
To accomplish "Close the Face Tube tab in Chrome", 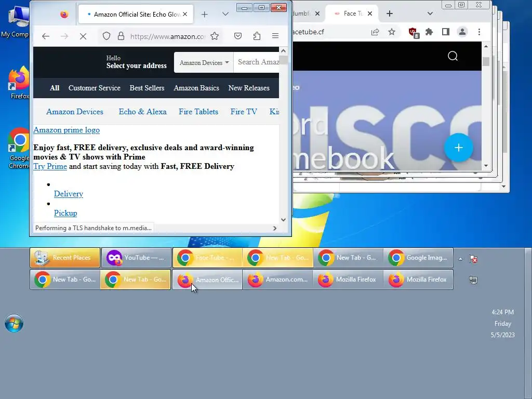I will point(370,14).
